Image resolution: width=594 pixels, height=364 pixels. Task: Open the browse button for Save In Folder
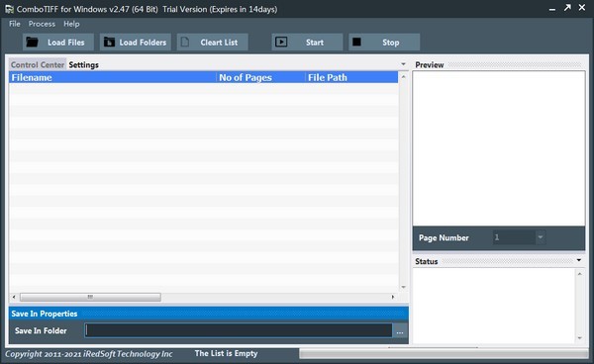click(x=400, y=330)
